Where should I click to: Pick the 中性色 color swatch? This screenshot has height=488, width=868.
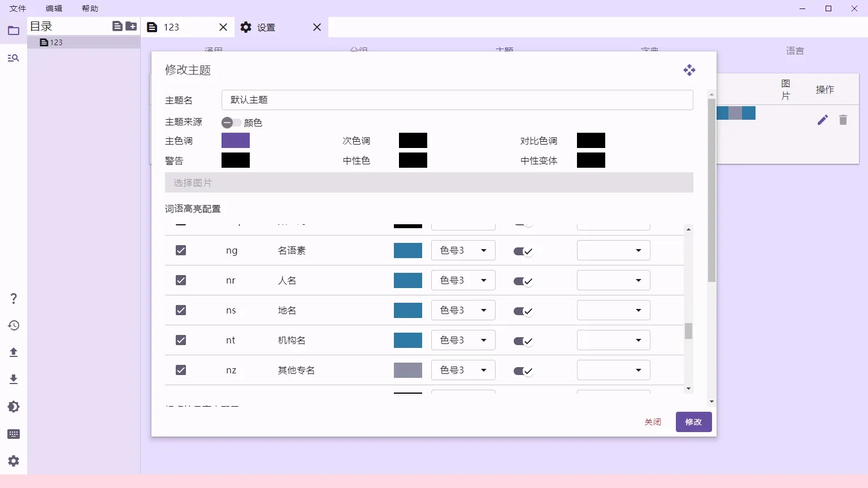[413, 160]
